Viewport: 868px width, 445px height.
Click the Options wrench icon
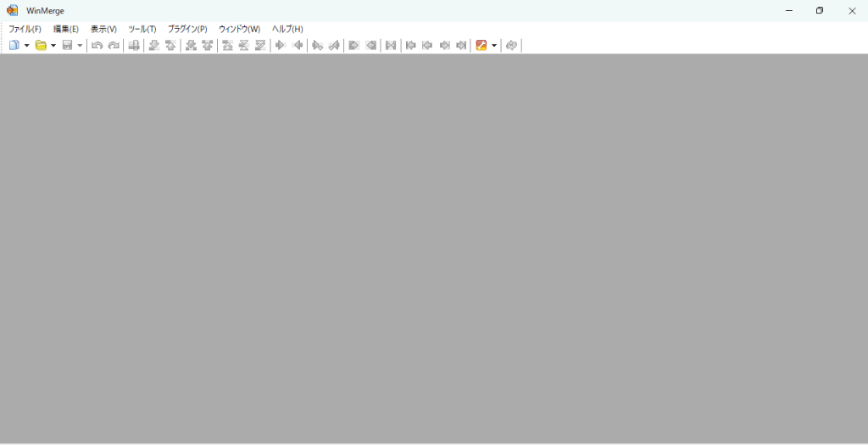481,45
